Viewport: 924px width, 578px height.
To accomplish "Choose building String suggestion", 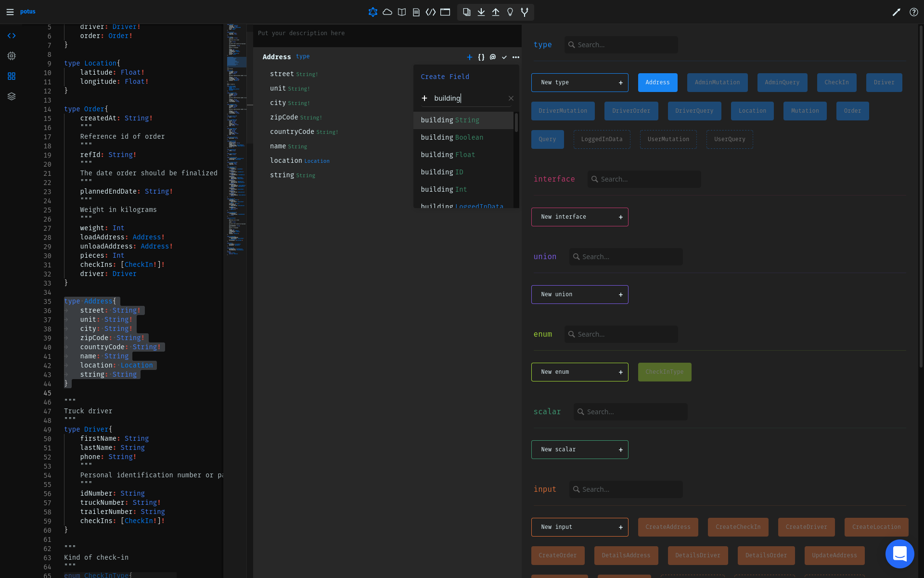I will coord(463,120).
